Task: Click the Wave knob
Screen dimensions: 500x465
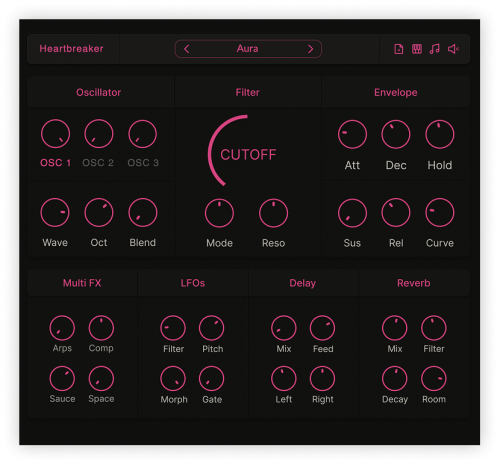Action: [x=55, y=213]
